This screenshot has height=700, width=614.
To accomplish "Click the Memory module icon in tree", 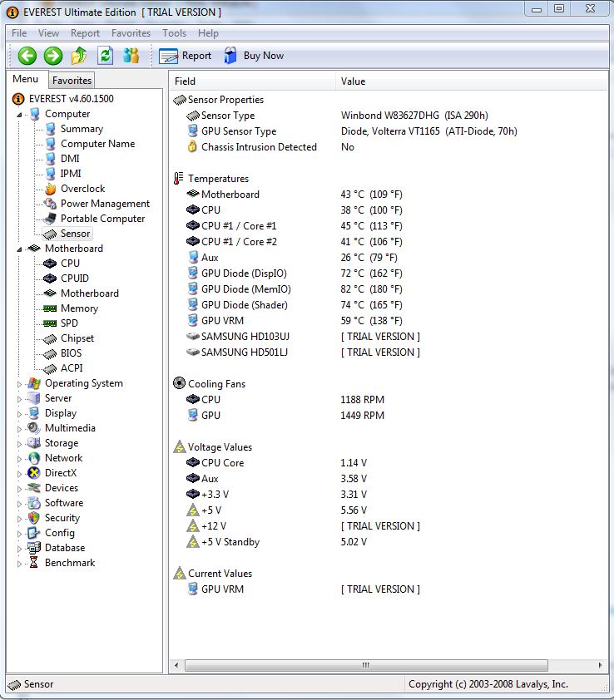I will click(50, 308).
